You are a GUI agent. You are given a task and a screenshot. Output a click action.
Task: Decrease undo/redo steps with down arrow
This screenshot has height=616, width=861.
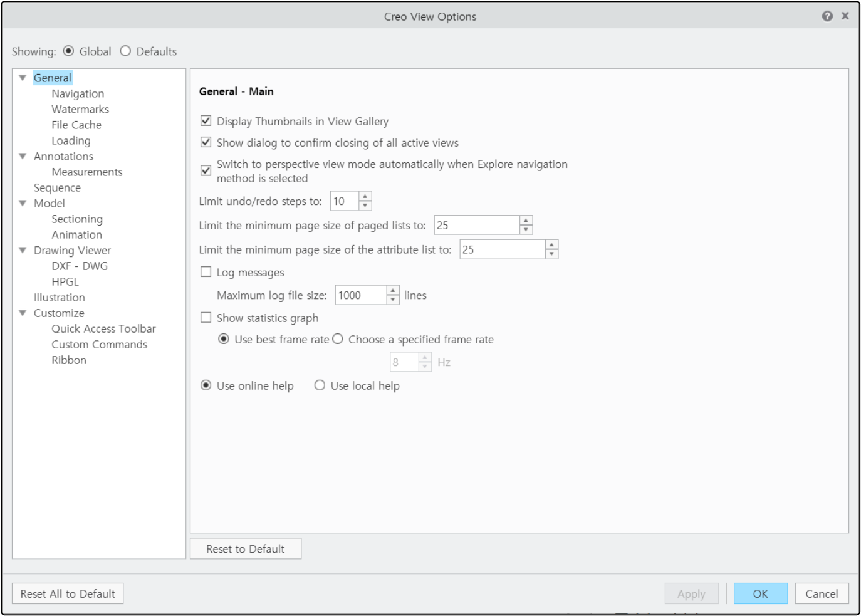[365, 206]
